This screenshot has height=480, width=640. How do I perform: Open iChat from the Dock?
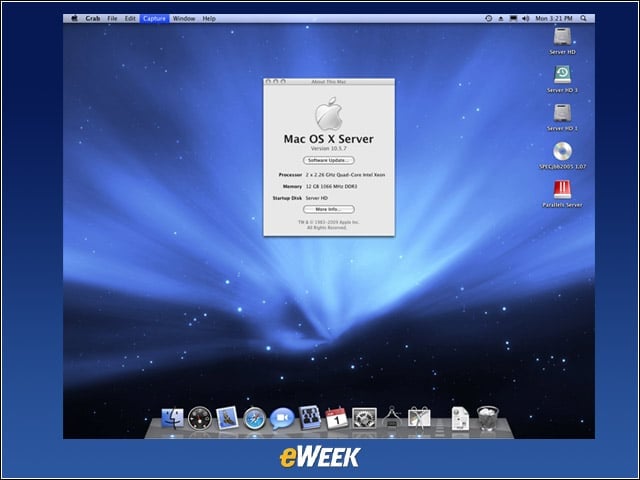click(x=282, y=418)
